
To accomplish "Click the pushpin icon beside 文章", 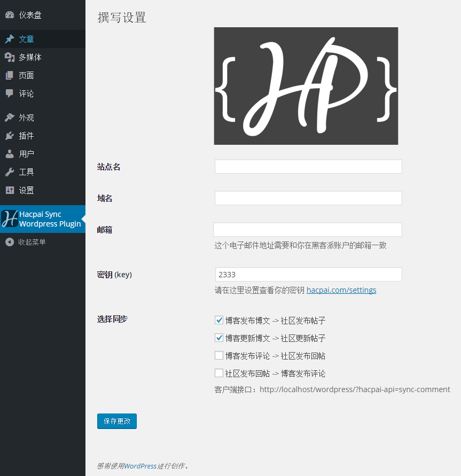I will click(10, 40).
